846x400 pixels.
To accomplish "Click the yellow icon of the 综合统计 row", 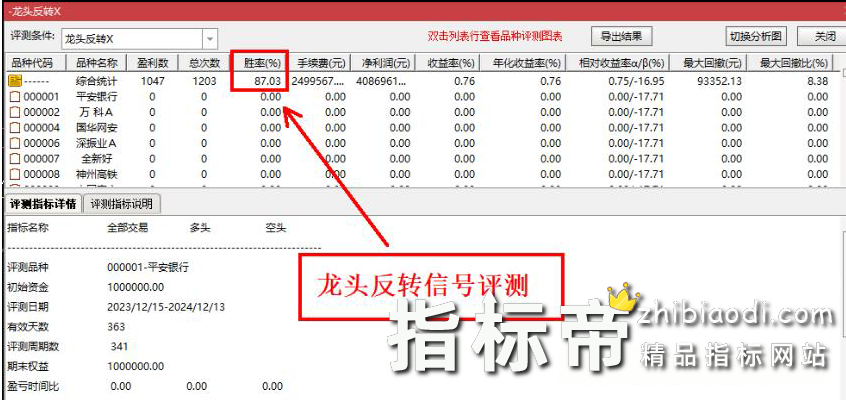I will 15,81.
